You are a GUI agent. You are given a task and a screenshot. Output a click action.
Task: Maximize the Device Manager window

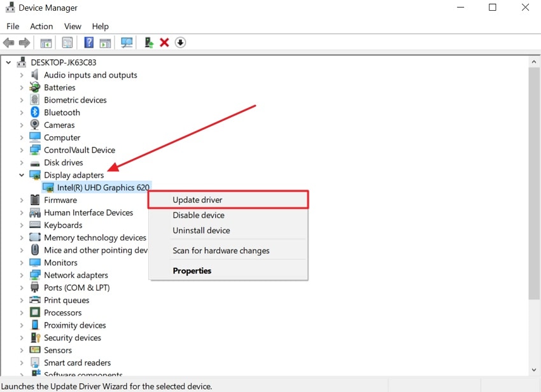(493, 7)
